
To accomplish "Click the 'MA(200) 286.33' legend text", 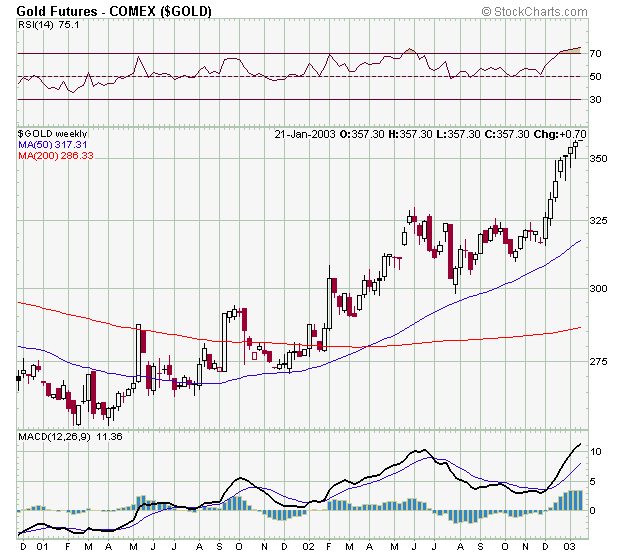I will click(x=56, y=155).
